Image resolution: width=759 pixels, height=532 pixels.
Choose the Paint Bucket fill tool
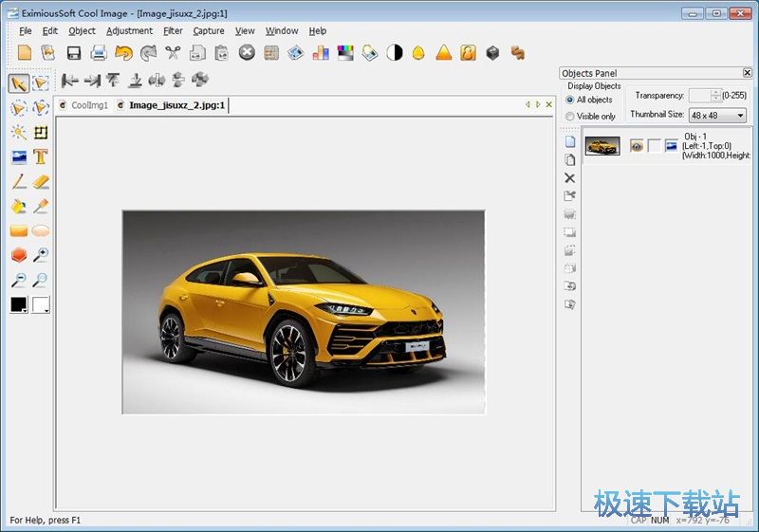19,206
